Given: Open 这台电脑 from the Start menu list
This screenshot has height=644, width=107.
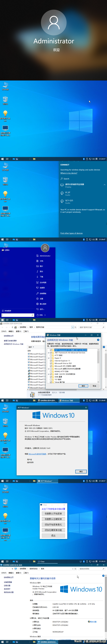Looking at the screenshot, I should pos(41,283).
